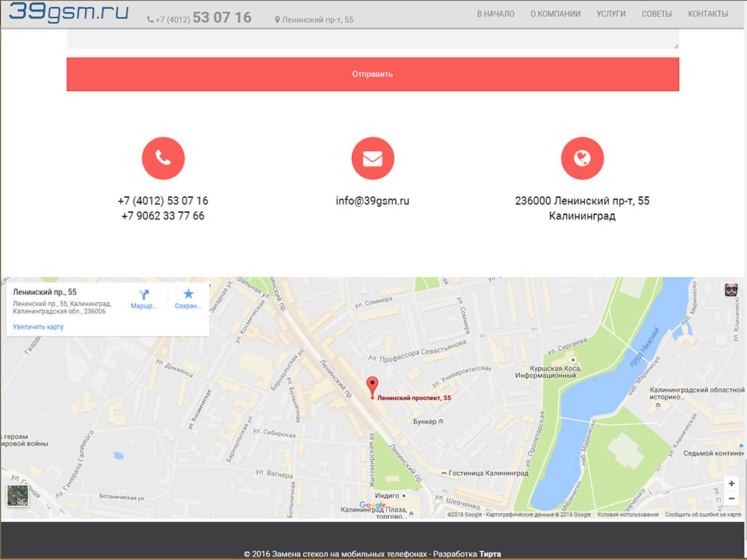Click the 236000 Ленинский пр-т, 55 address text

pyautogui.click(x=582, y=200)
